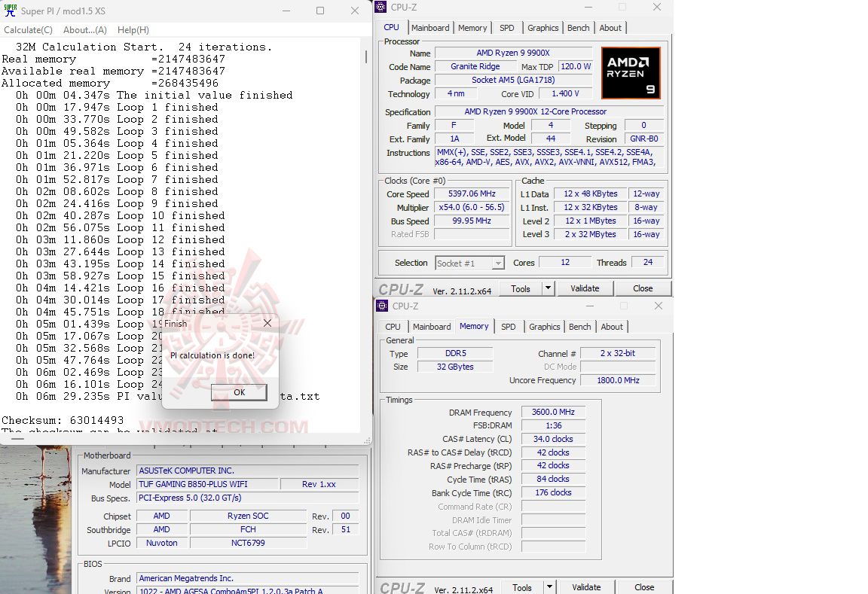Expand the Socket #1 selection dropdown
The width and height of the screenshot is (868, 594).
(497, 263)
